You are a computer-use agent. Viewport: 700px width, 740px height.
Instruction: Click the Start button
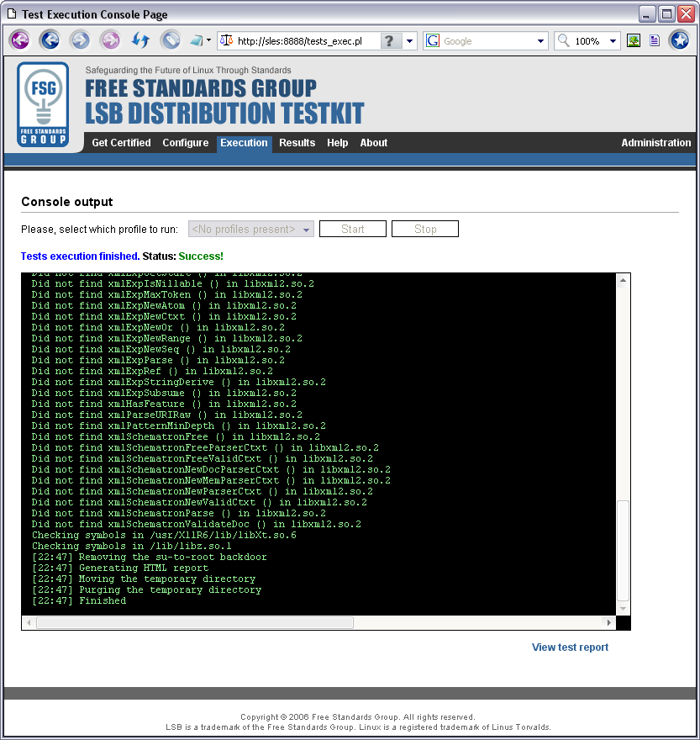pyautogui.click(x=353, y=229)
